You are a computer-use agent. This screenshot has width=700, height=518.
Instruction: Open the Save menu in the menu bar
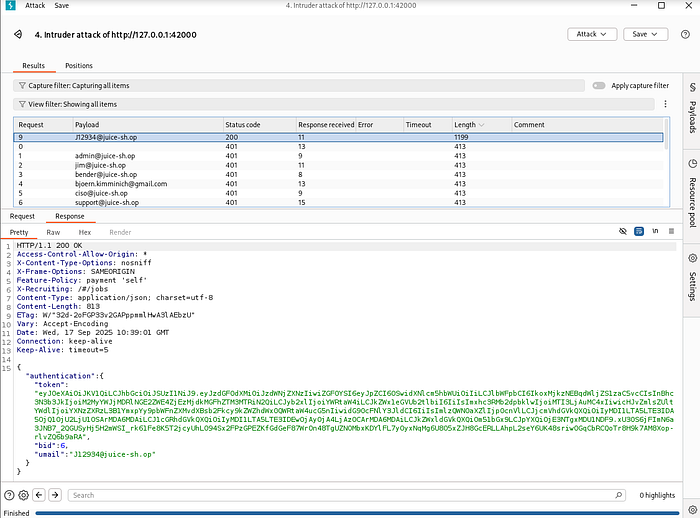pyautogui.click(x=62, y=5)
